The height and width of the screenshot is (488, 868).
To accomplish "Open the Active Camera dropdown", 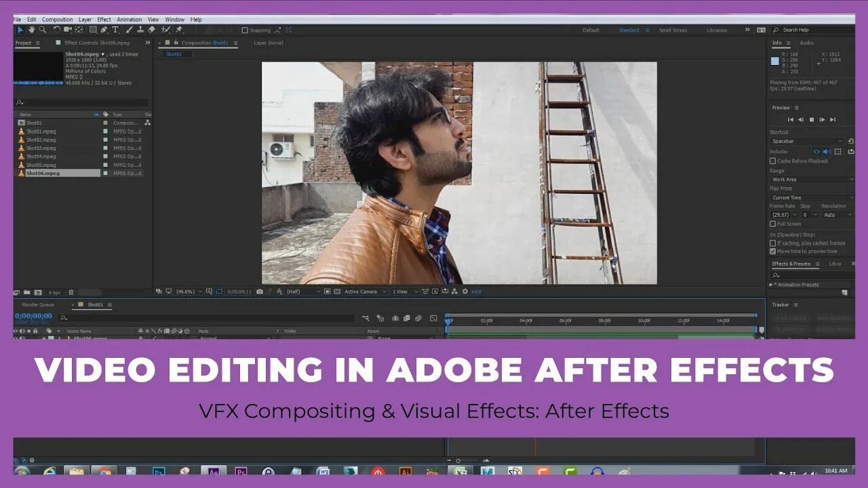I will pos(365,291).
